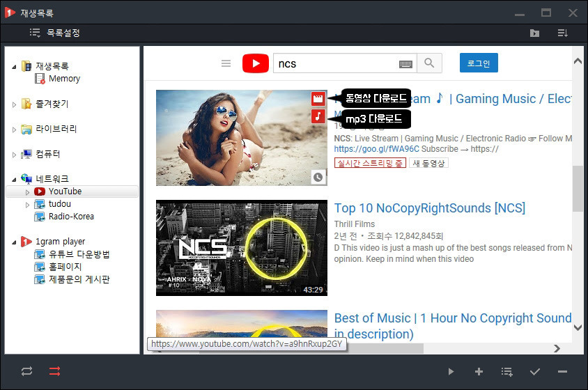This screenshot has height=390, width=588.
Task: Expand the tudou tree node arrow
Action: 27,205
